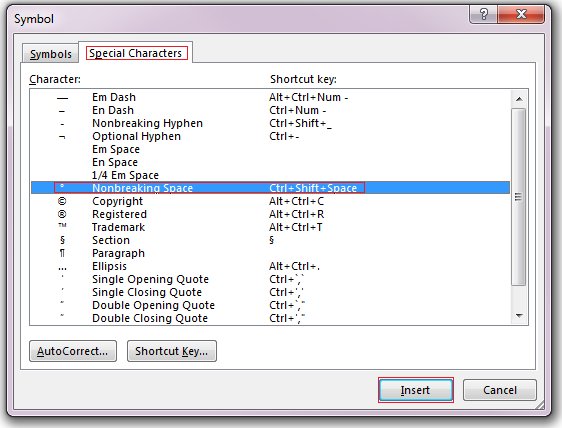Click the Cancel button
Viewport: 562px width, 428px height.
500,390
